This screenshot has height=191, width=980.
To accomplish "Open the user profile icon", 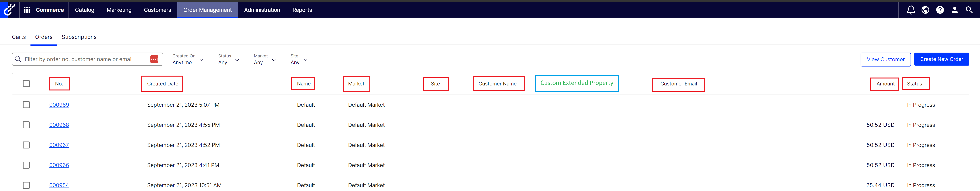I will [955, 10].
